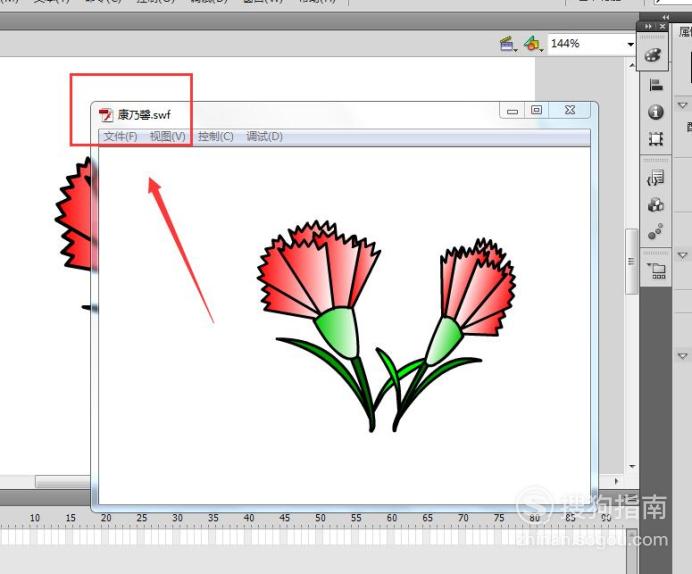Close the 康乃馨.swf preview window
The image size is (692, 574).
tap(570, 110)
